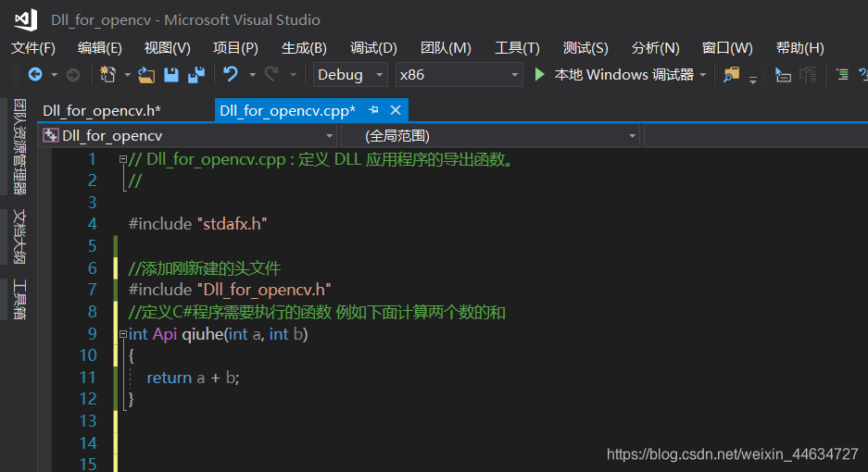Open the 帮助(H) menu
Image resolution: width=868 pixels, height=472 pixels.
[x=799, y=48]
